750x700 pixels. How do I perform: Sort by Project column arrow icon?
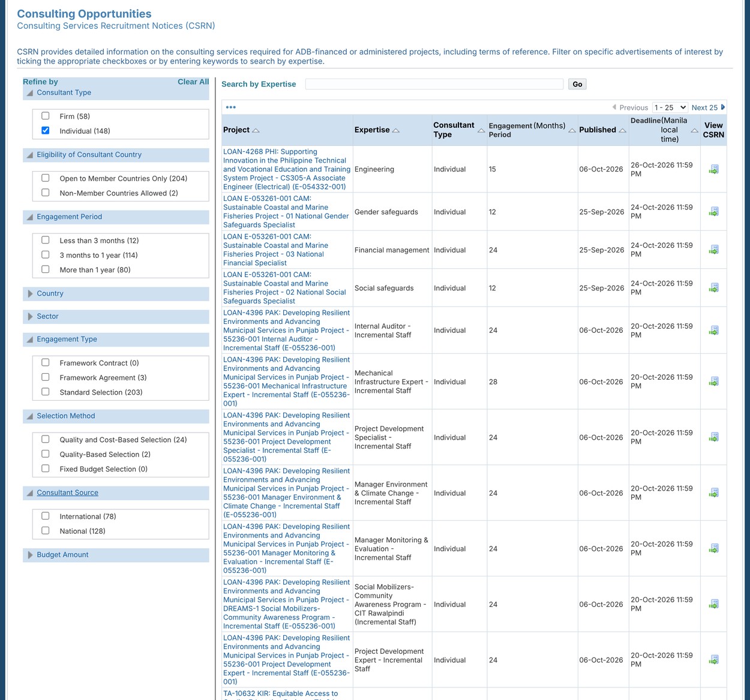click(256, 130)
